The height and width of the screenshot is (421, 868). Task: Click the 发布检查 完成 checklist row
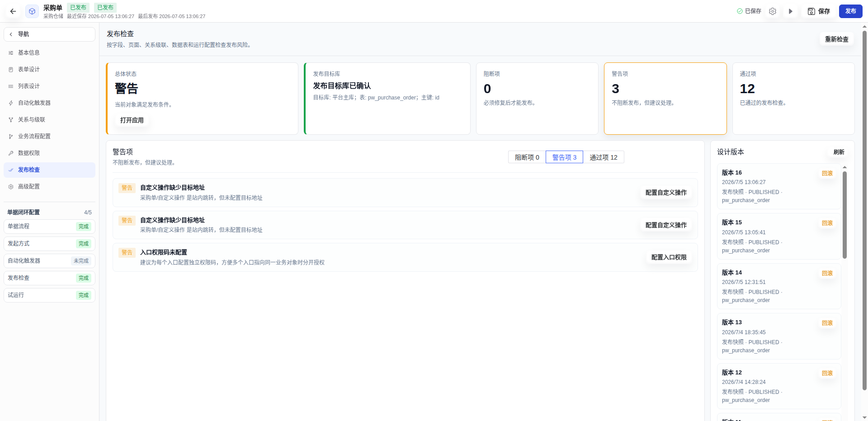pyautogui.click(x=49, y=278)
